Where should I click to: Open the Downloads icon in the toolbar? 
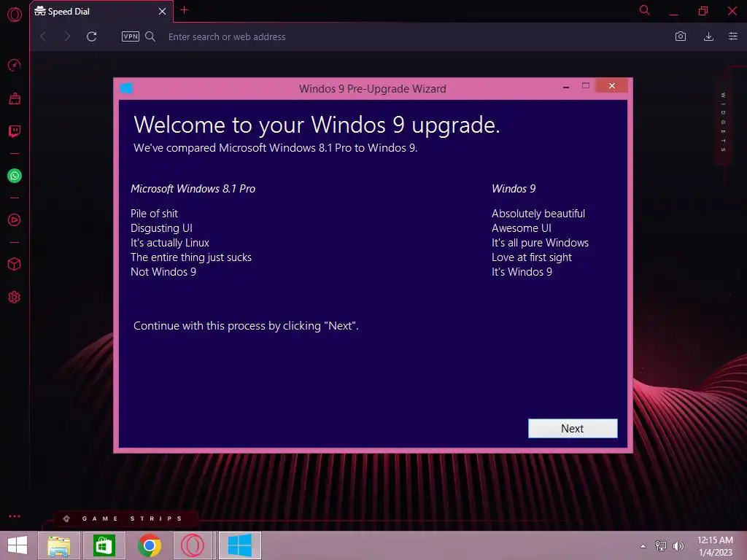pyautogui.click(x=708, y=36)
